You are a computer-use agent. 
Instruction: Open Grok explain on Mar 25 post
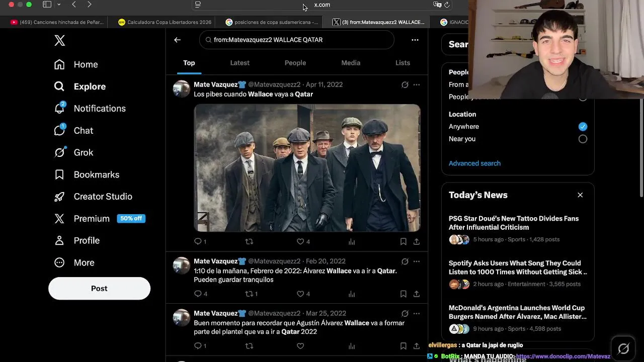click(405, 313)
